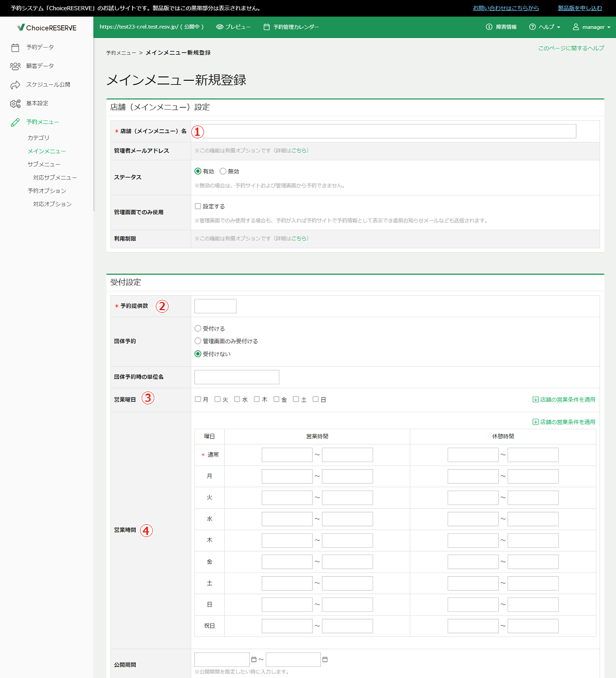This screenshot has width=616, height=678.
Task: Check the 月 business day checkbox
Action: (198, 399)
